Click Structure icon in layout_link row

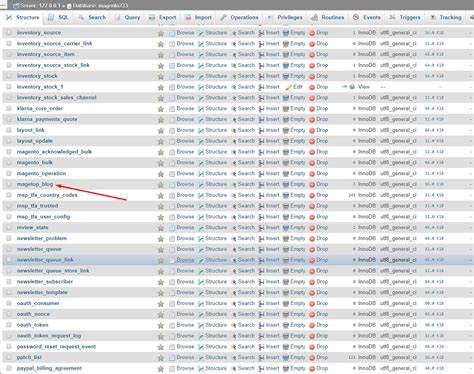click(201, 130)
